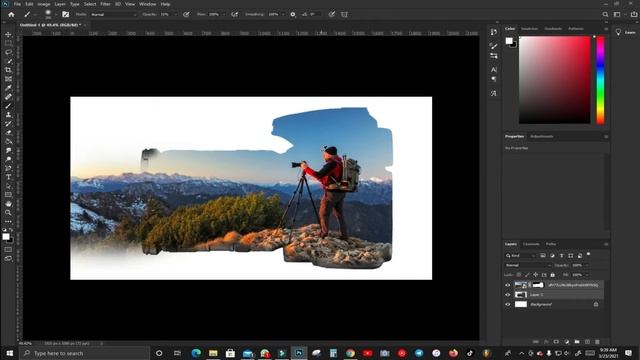Click the Learn lightbulb icon
This screenshot has width=640, height=360.
coord(618,32)
